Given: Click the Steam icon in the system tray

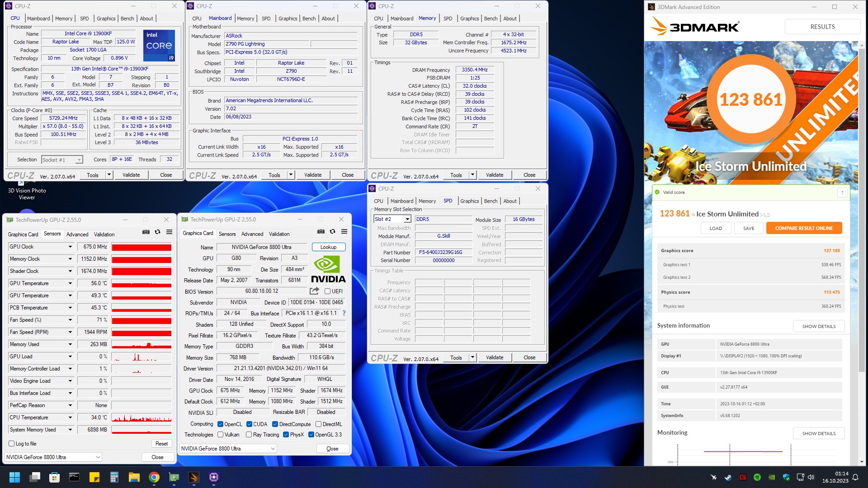Looking at the screenshot, I should click(728, 477).
